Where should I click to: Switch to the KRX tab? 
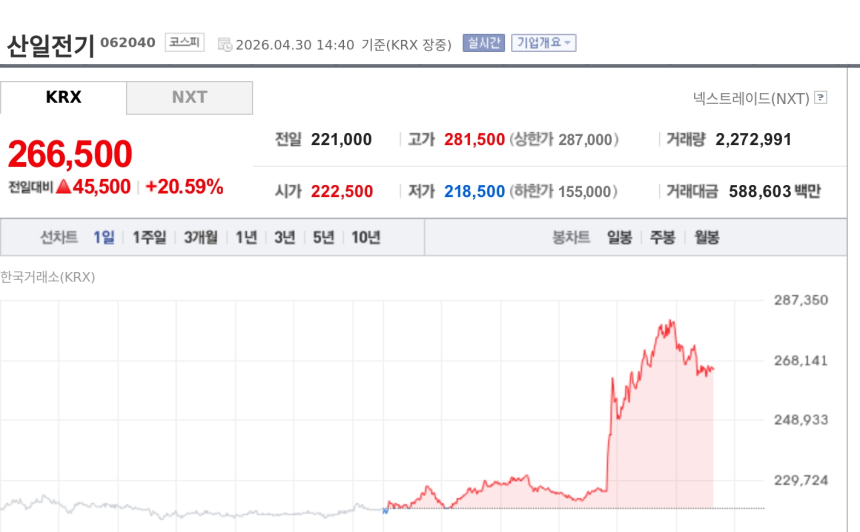pyautogui.click(x=63, y=98)
